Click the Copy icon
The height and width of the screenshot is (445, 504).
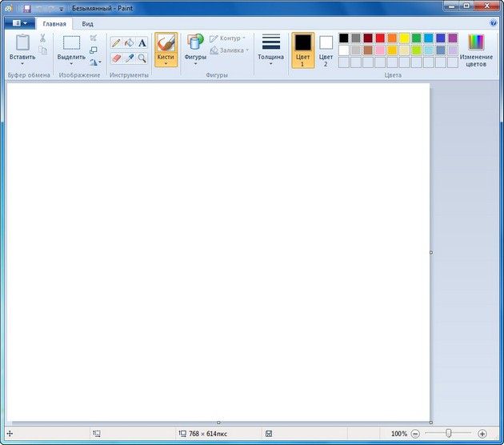(x=42, y=50)
